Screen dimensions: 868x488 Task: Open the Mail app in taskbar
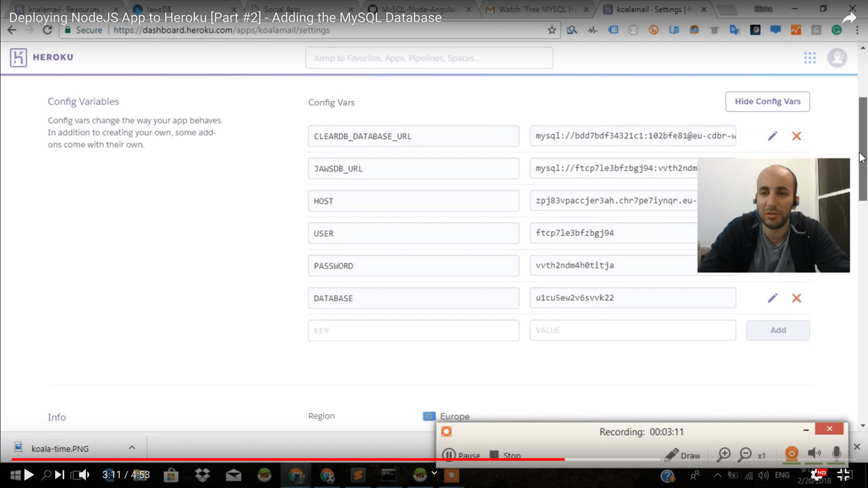pos(233,475)
